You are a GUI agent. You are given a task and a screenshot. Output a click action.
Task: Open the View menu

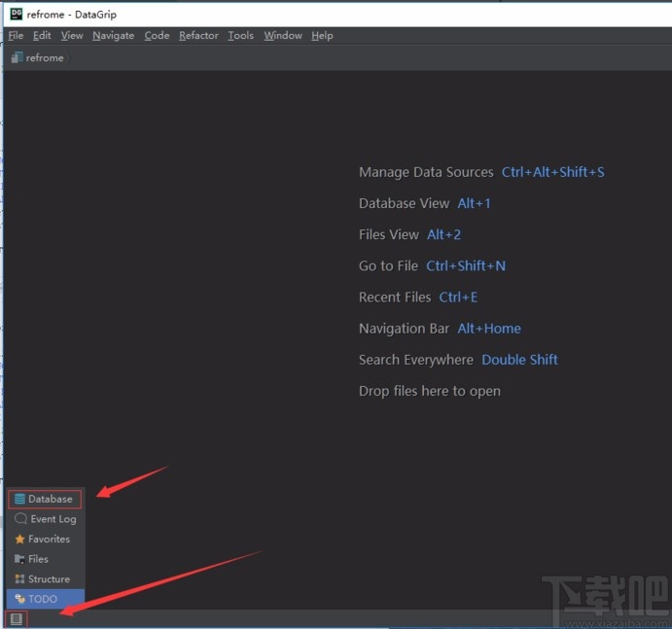tap(72, 36)
